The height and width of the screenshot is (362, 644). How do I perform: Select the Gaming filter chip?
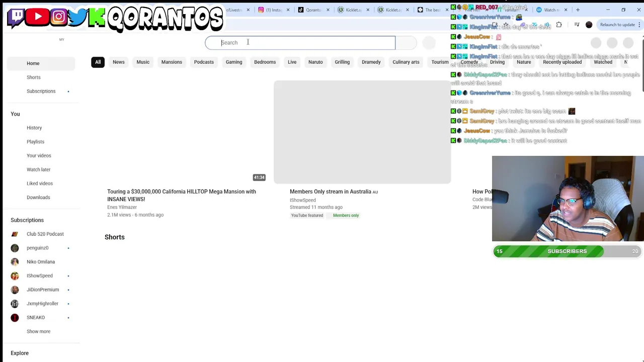point(234,62)
